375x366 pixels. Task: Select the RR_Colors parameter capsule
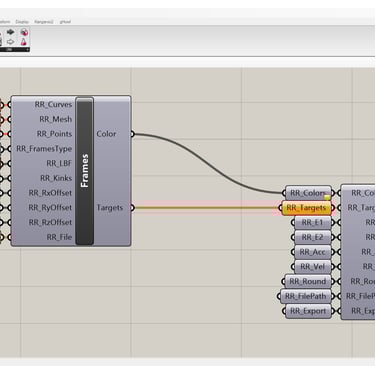pos(308,193)
